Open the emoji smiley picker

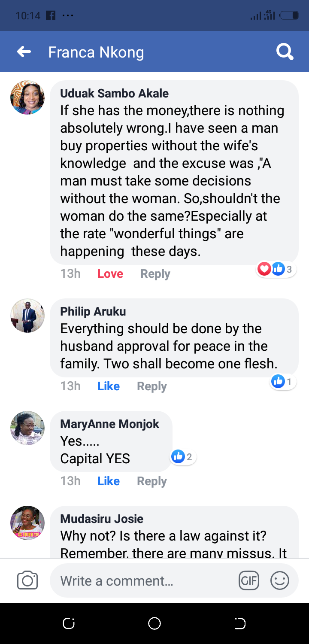pos(279,581)
